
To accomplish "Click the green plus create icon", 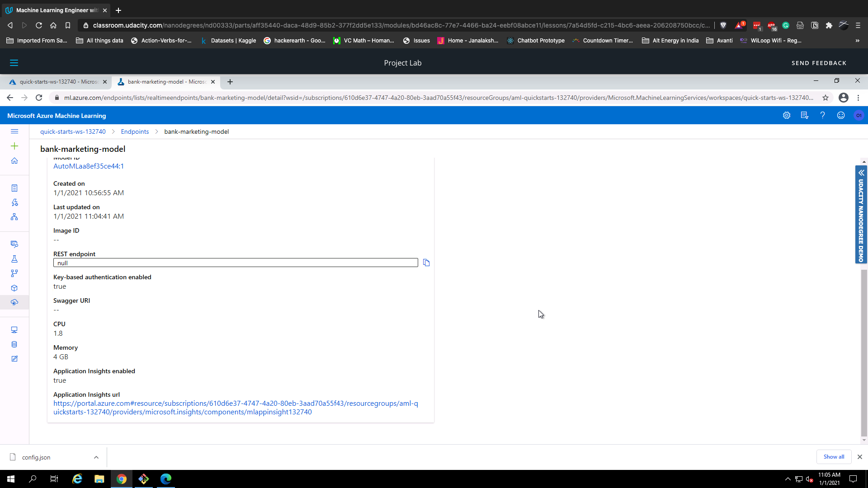I will [14, 146].
